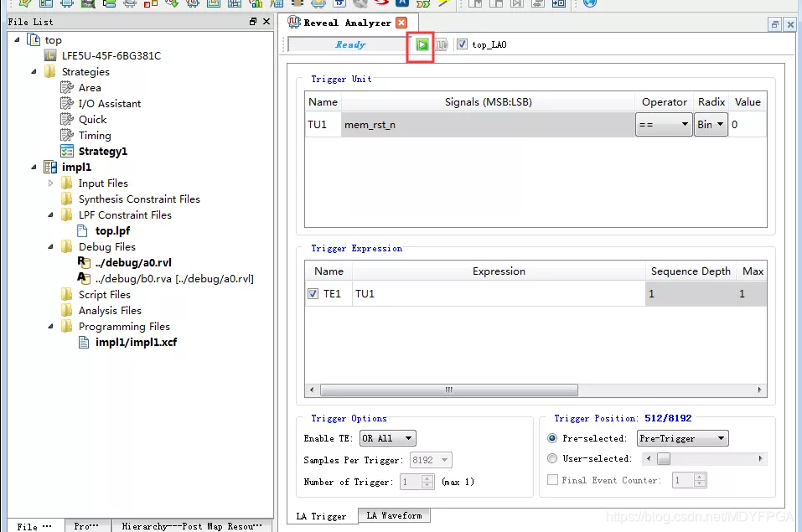The width and height of the screenshot is (802, 532).
Task: Select the active Strategy1 icon
Action: pyautogui.click(x=66, y=151)
